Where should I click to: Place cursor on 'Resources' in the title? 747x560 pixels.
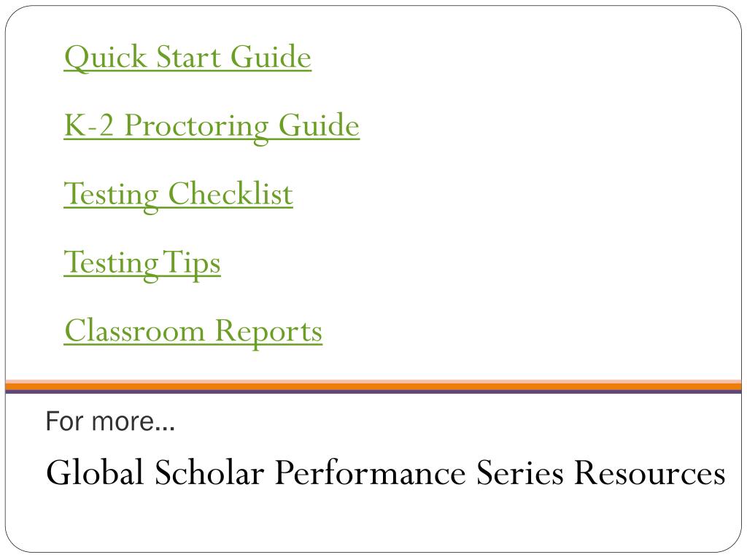(x=650, y=472)
